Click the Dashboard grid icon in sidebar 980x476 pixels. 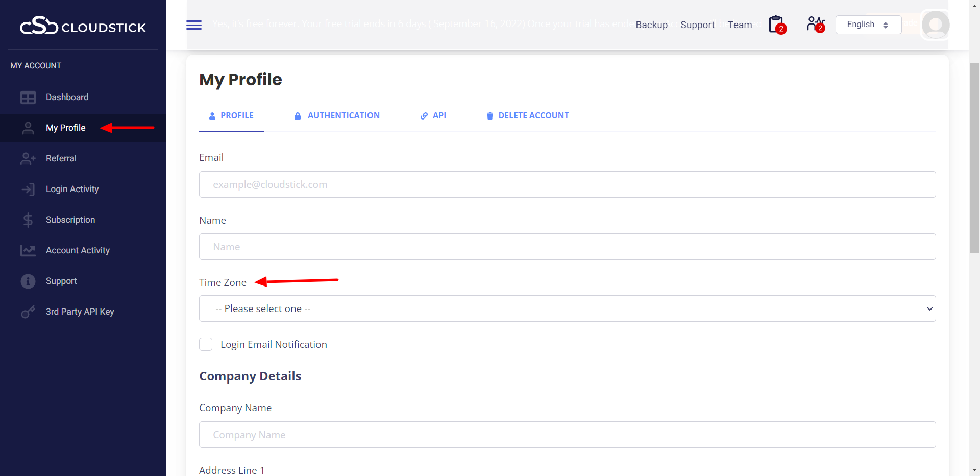click(28, 98)
